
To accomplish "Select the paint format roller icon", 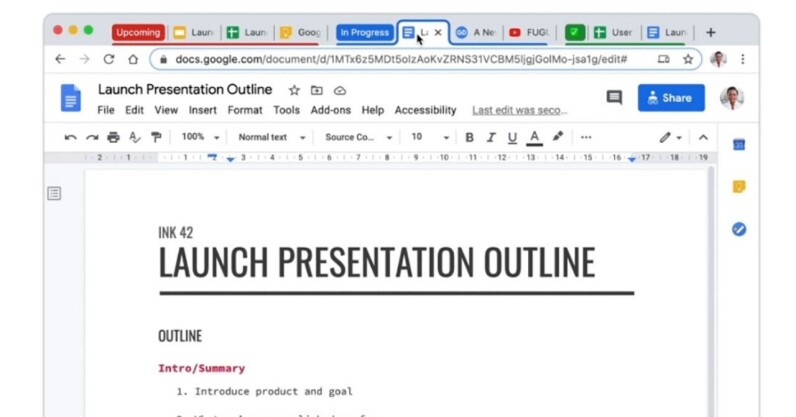I will click(156, 137).
